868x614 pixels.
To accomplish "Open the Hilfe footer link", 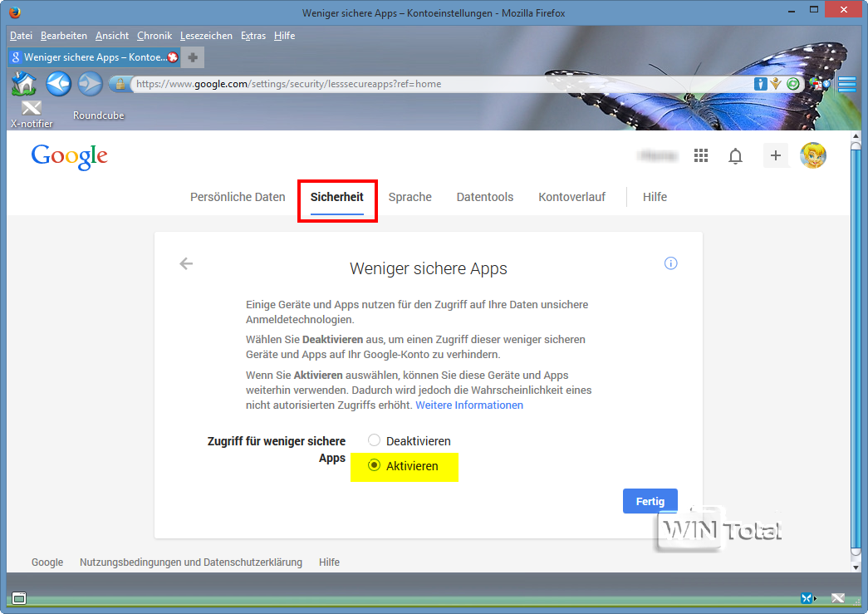I will (x=329, y=562).
